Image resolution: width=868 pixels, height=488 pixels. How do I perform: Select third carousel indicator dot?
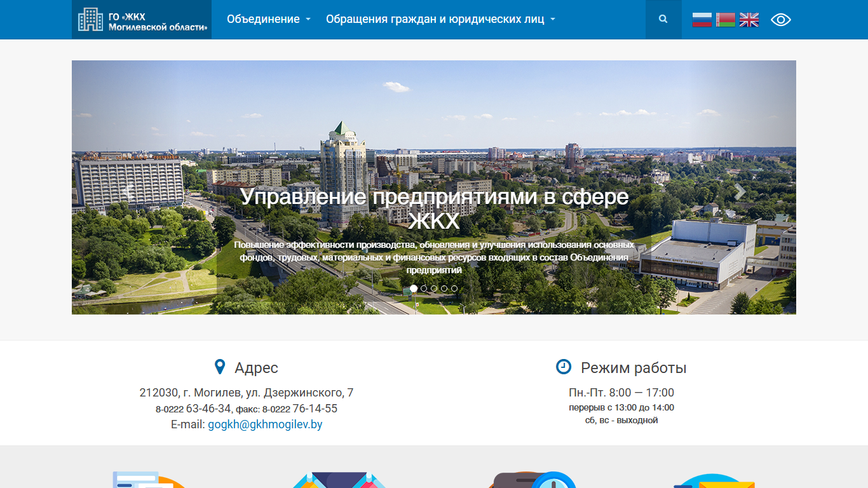(x=434, y=288)
